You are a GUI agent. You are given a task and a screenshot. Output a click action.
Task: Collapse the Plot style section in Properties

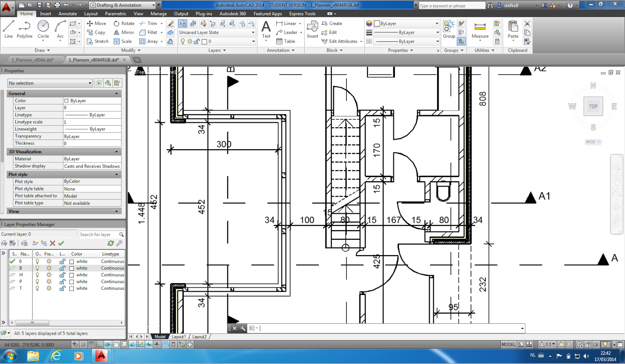pos(117,174)
